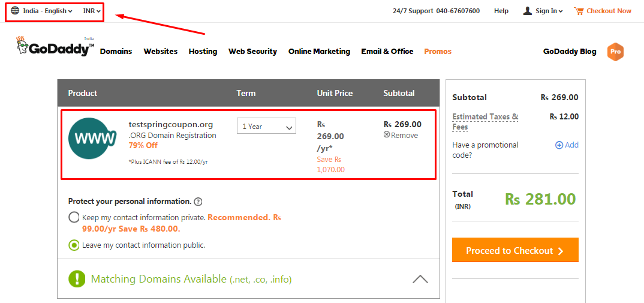The width and height of the screenshot is (644, 303).
Task: Click the globe language icon
Action: (15, 11)
